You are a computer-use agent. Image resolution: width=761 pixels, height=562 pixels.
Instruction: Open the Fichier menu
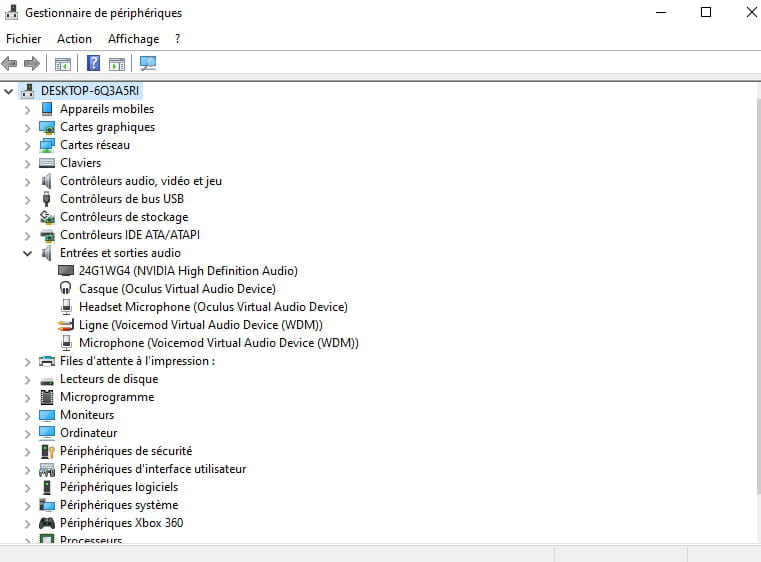24,39
